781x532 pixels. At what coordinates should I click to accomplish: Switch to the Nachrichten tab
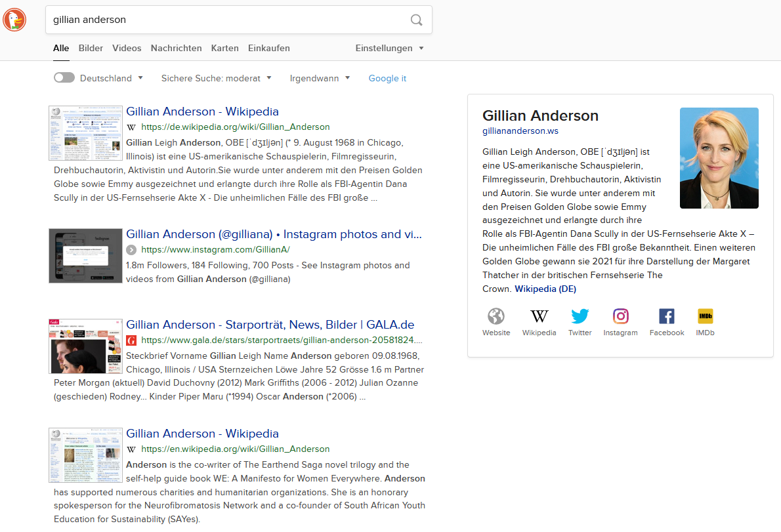click(x=176, y=49)
